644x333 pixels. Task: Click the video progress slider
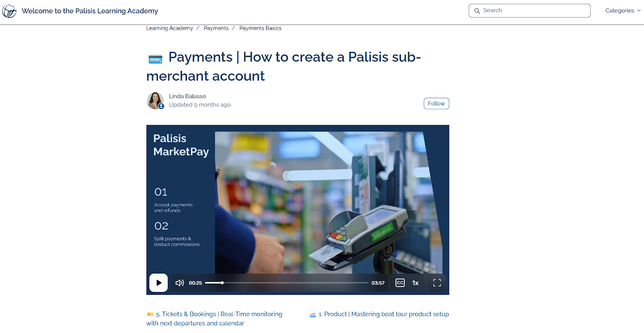pyautogui.click(x=287, y=283)
